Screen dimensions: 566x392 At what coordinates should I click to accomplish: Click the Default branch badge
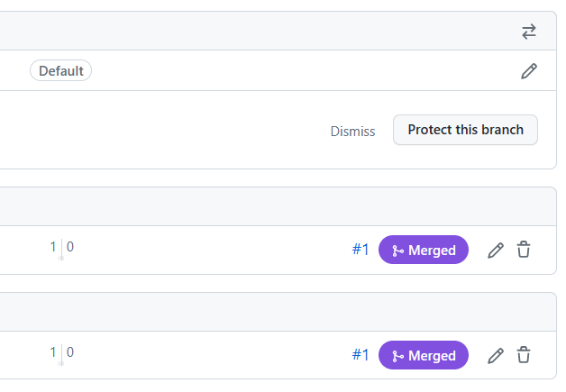pyautogui.click(x=60, y=70)
